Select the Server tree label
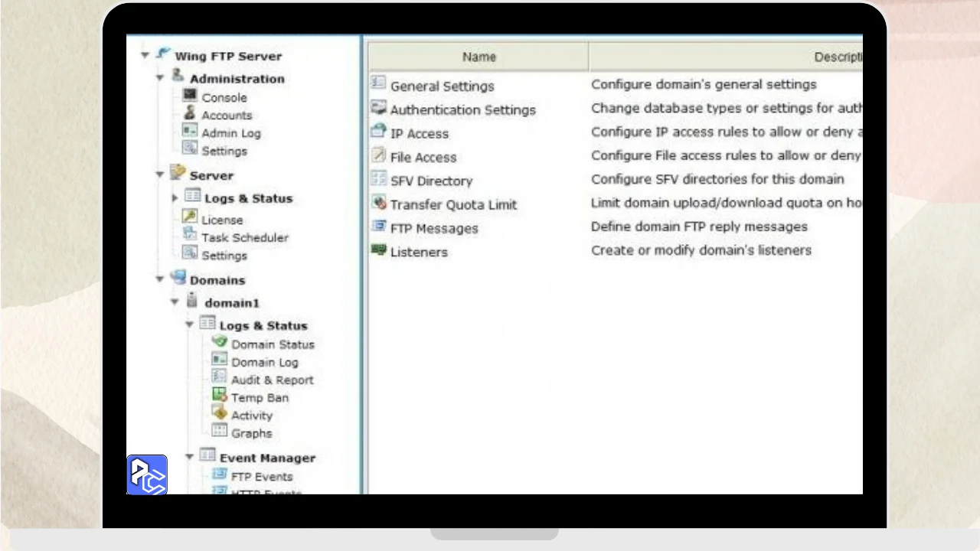980x551 pixels. [211, 175]
